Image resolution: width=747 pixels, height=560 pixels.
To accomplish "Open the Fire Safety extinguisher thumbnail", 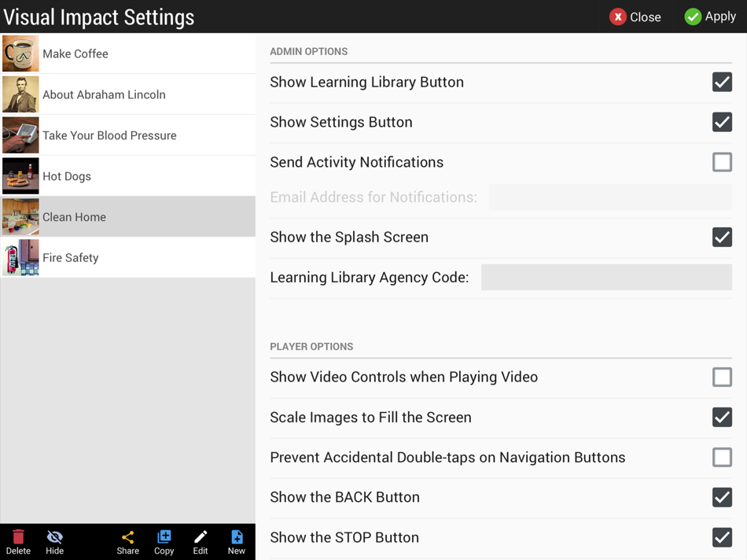I will pyautogui.click(x=20, y=257).
